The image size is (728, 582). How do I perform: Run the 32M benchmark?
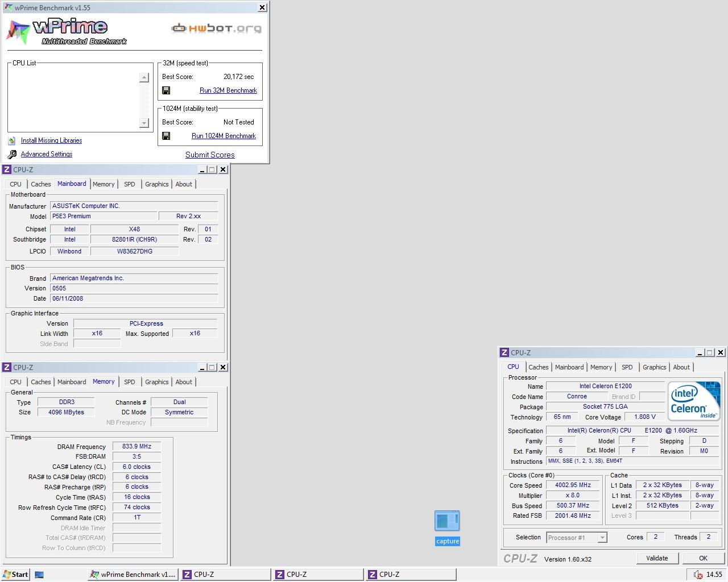click(228, 90)
